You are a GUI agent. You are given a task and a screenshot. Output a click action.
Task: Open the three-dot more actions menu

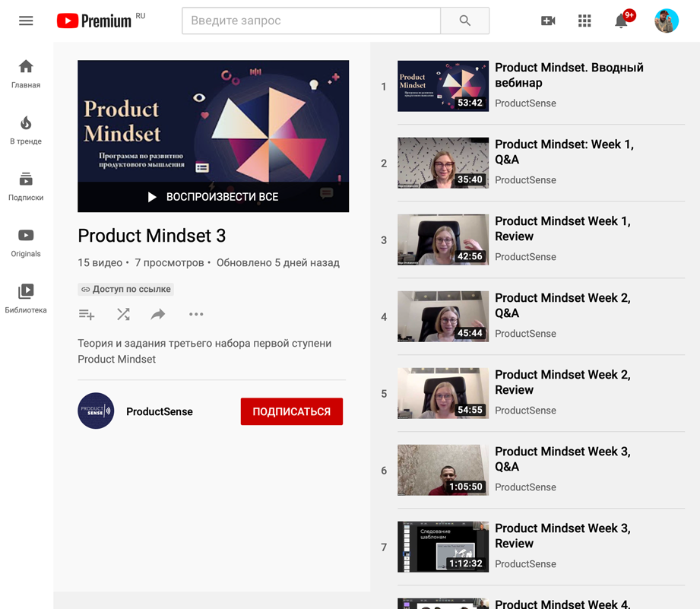point(196,314)
